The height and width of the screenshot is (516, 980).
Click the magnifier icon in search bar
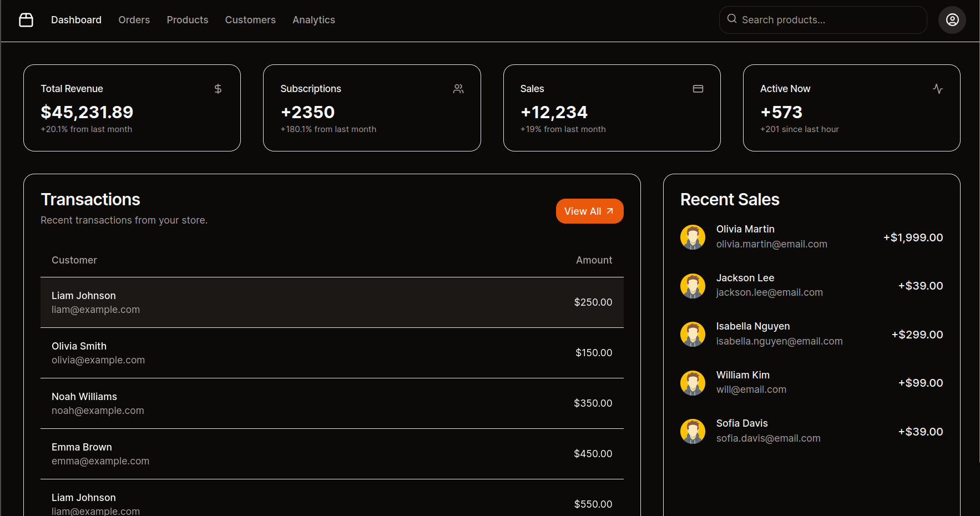click(732, 19)
